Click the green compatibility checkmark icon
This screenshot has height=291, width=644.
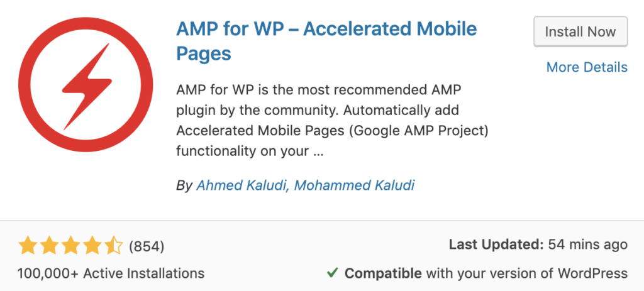(332, 273)
